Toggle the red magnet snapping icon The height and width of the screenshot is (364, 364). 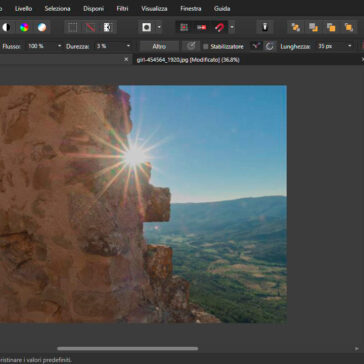pos(219,27)
